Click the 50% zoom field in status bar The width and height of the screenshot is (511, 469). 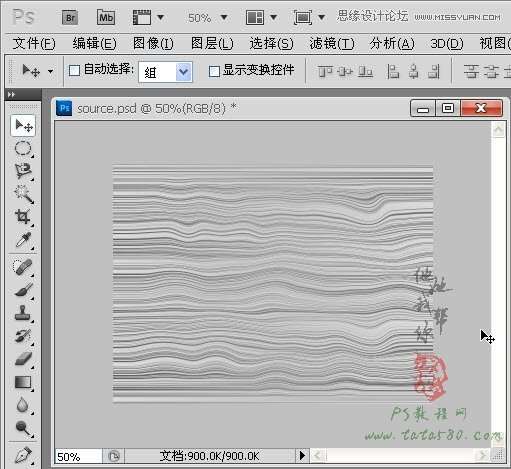79,456
